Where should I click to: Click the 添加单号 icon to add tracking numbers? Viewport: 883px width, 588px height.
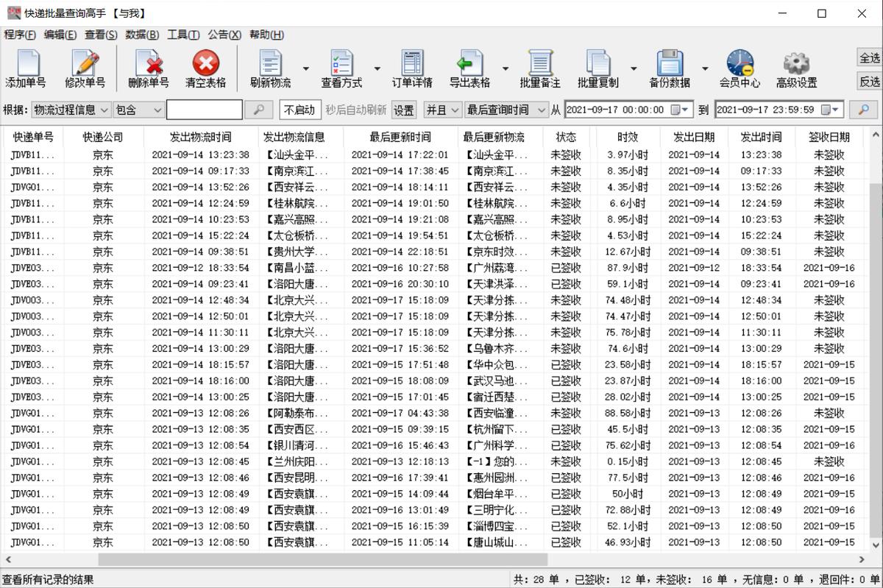pyautogui.click(x=27, y=68)
